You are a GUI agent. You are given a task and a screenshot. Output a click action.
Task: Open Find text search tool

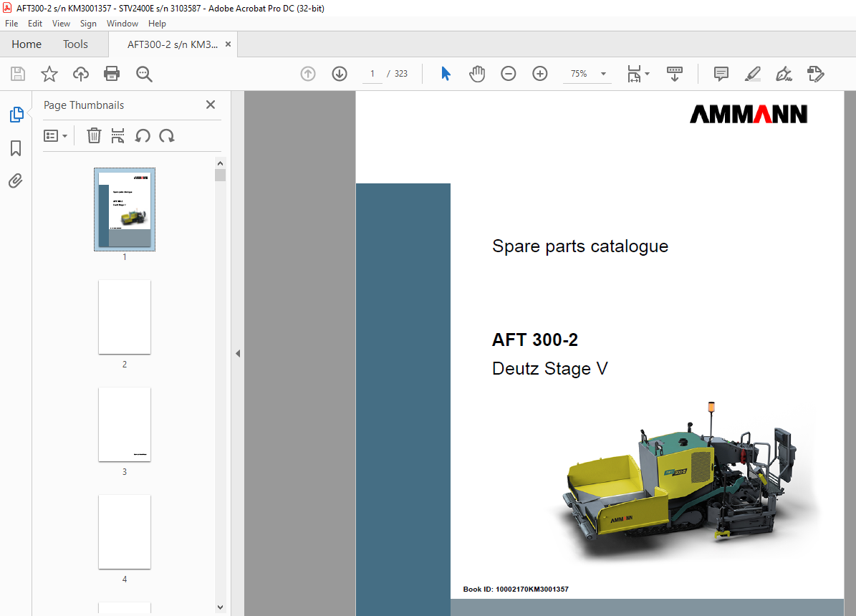144,74
